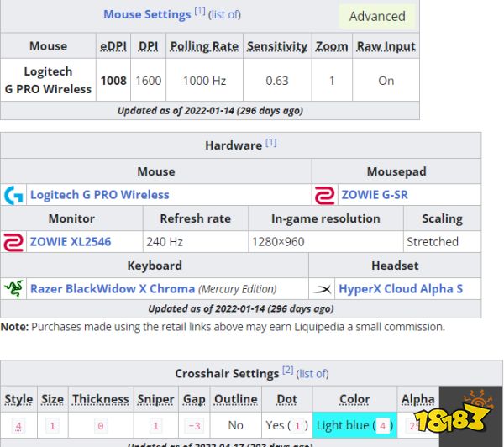Click the Sensitivity column header
The width and height of the screenshot is (504, 447).
pos(277,46)
